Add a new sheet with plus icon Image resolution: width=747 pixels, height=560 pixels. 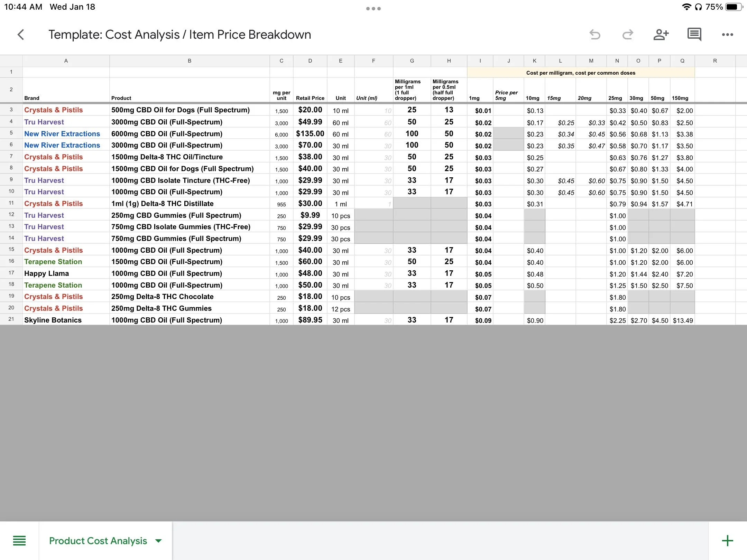pyautogui.click(x=727, y=541)
